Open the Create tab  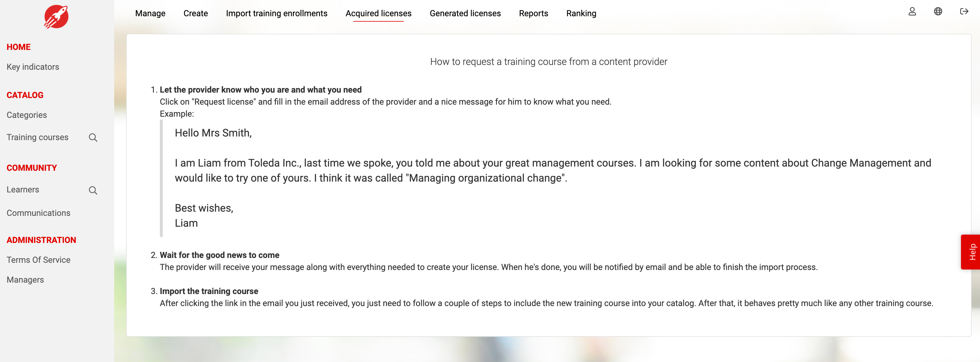coord(196,13)
